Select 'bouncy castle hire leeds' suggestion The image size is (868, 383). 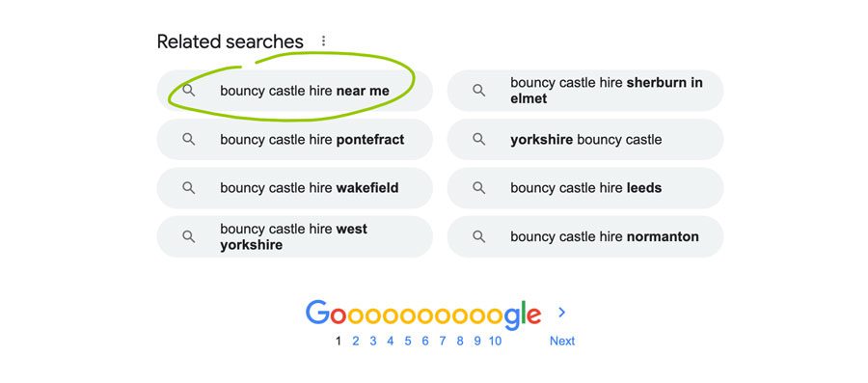click(x=585, y=187)
